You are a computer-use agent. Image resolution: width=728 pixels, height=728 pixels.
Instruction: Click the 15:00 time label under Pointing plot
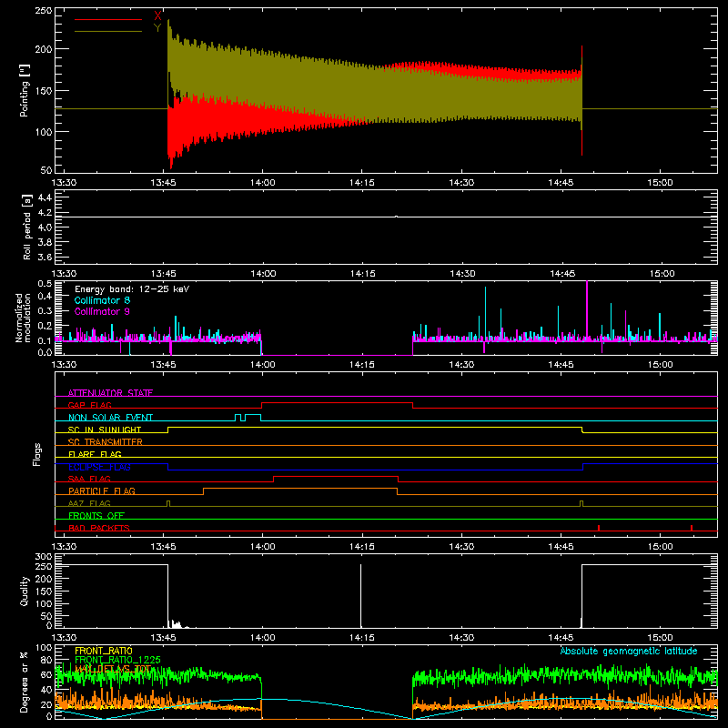pyautogui.click(x=661, y=183)
